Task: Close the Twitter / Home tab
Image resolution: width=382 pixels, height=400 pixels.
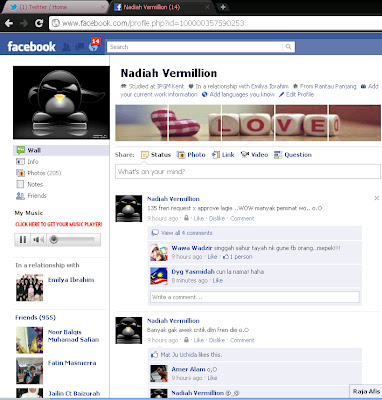Action: (x=103, y=7)
